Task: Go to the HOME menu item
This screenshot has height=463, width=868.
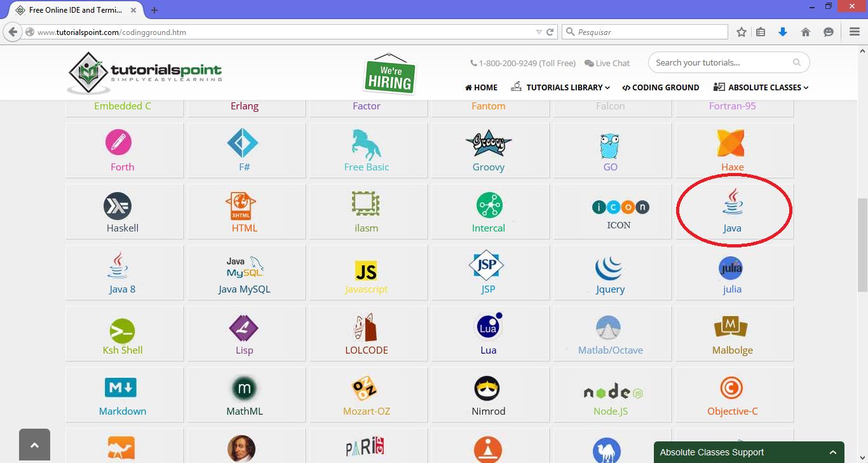Action: [x=481, y=88]
